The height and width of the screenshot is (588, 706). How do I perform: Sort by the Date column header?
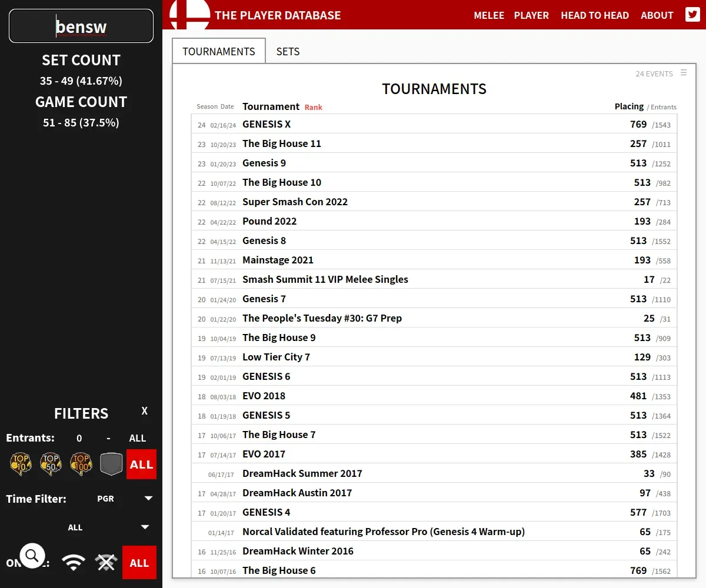[x=227, y=106]
